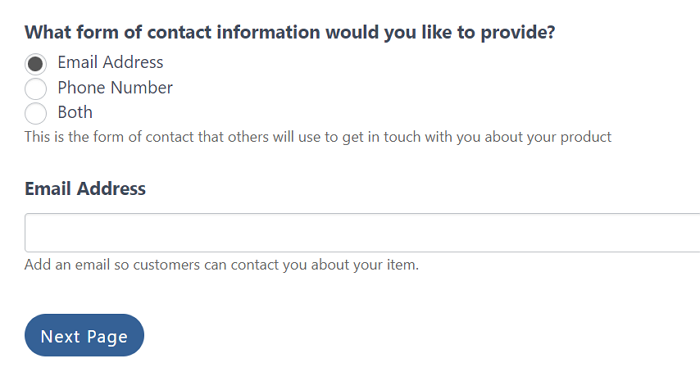Pick the Both radio option circle

(x=35, y=113)
